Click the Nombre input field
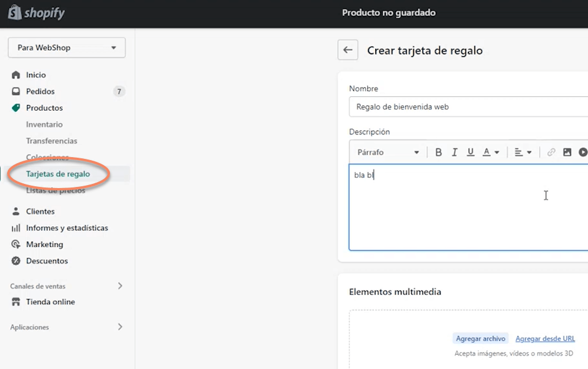Viewport: 588px width, 369px height. [x=468, y=107]
